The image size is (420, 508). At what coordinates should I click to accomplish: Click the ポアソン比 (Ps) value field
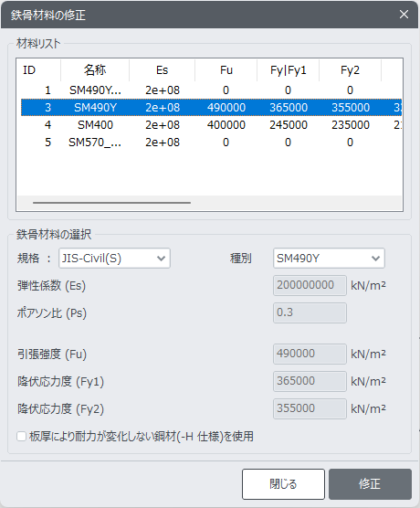(310, 312)
